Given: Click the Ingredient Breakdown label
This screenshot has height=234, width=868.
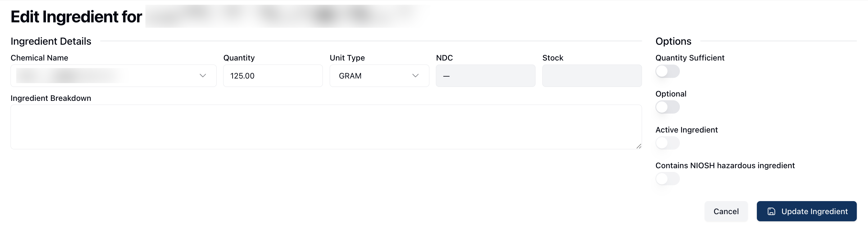Looking at the screenshot, I should point(51,98).
